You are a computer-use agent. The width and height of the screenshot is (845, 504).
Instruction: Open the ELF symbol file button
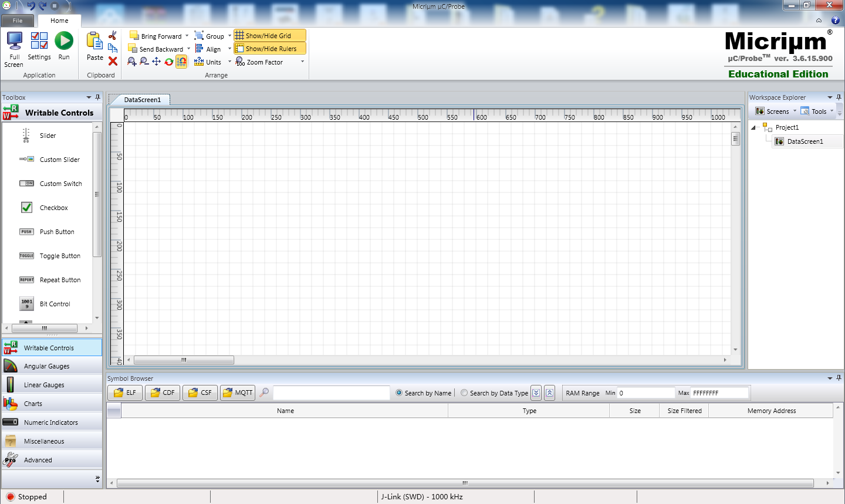point(125,393)
